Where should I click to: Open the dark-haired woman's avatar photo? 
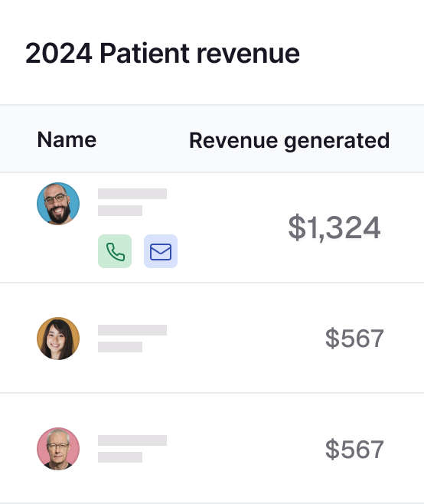58,339
